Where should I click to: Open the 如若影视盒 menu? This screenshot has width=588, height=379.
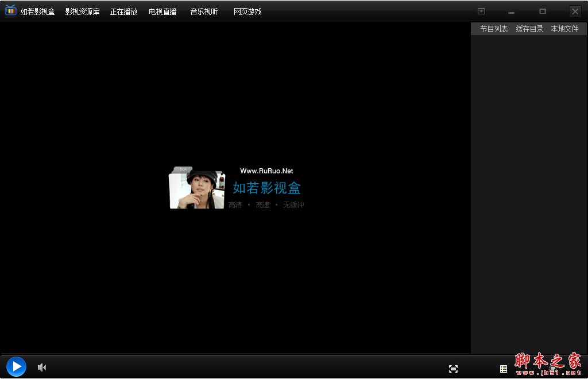tap(37, 11)
